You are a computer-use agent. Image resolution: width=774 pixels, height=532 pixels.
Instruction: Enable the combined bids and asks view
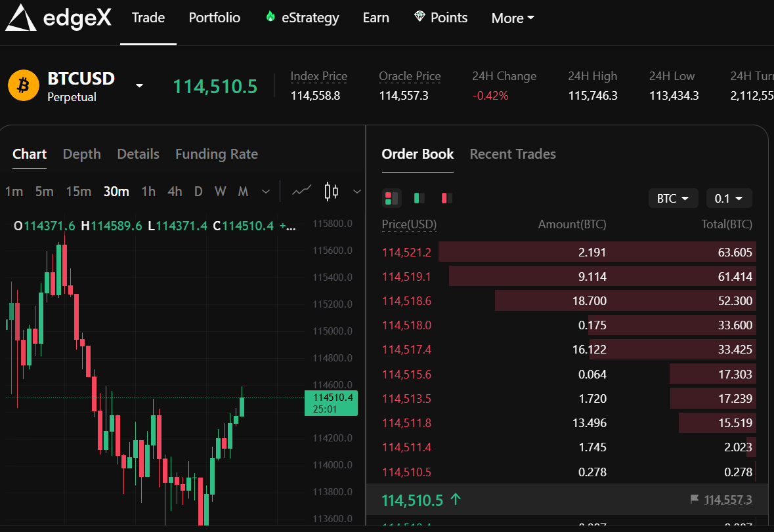pos(391,197)
